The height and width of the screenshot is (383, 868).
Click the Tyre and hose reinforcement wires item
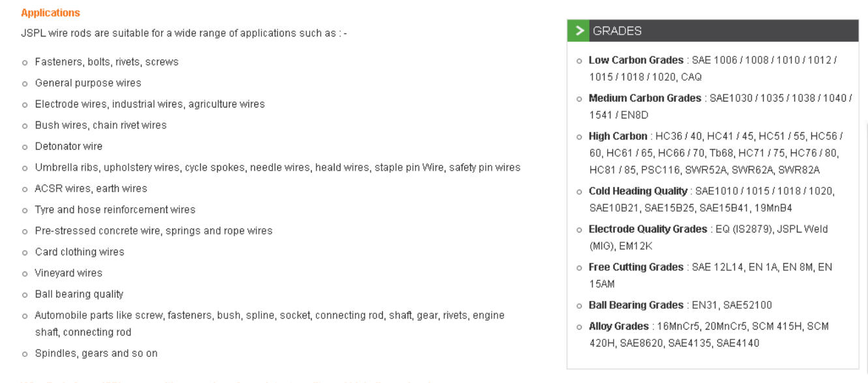click(115, 210)
